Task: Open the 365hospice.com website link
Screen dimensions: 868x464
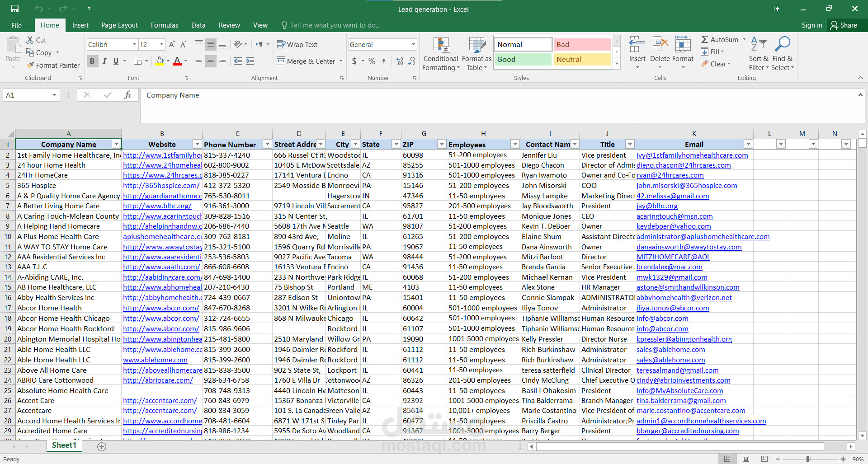Action: click(x=161, y=186)
